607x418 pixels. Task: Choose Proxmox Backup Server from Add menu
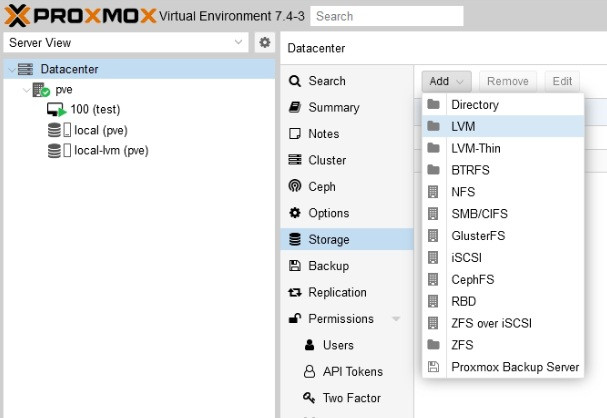pos(503,367)
